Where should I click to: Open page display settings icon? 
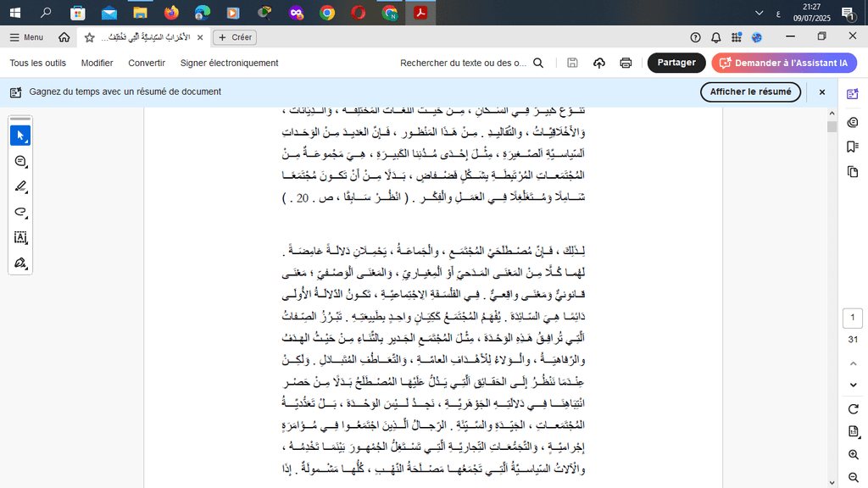pyautogui.click(x=853, y=431)
